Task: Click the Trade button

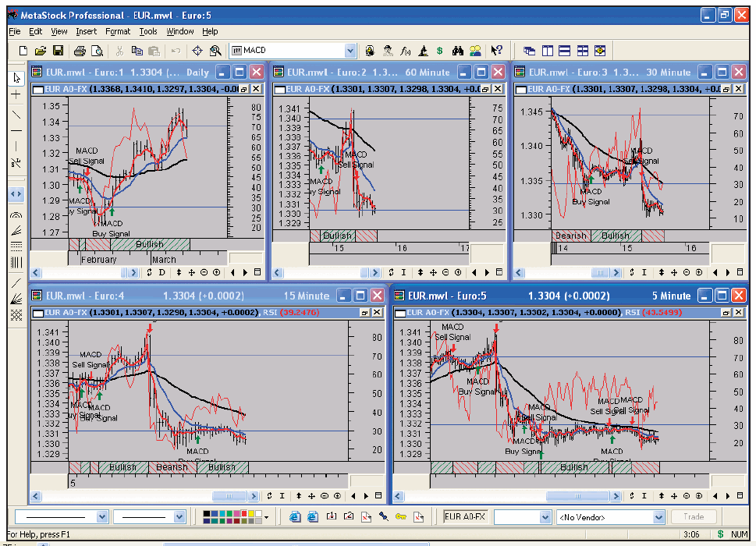Action: pos(693,516)
